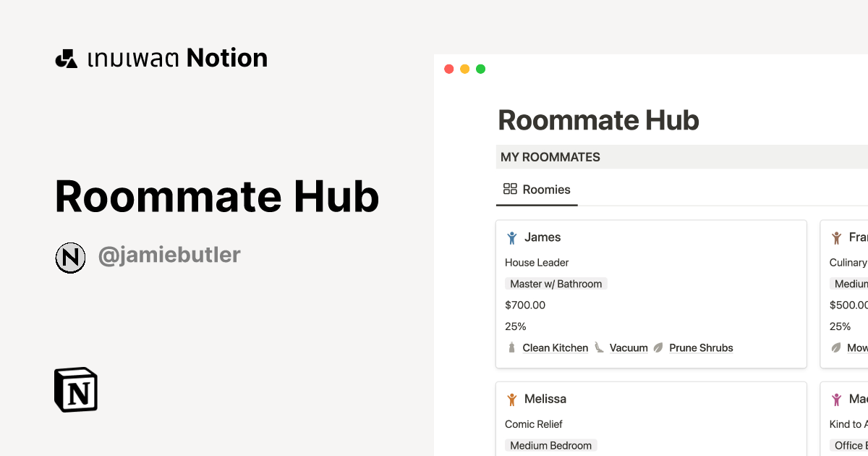This screenshot has height=456, width=868.
Task: Click the leaf icon next to the Mow chore
Action: tap(835, 347)
